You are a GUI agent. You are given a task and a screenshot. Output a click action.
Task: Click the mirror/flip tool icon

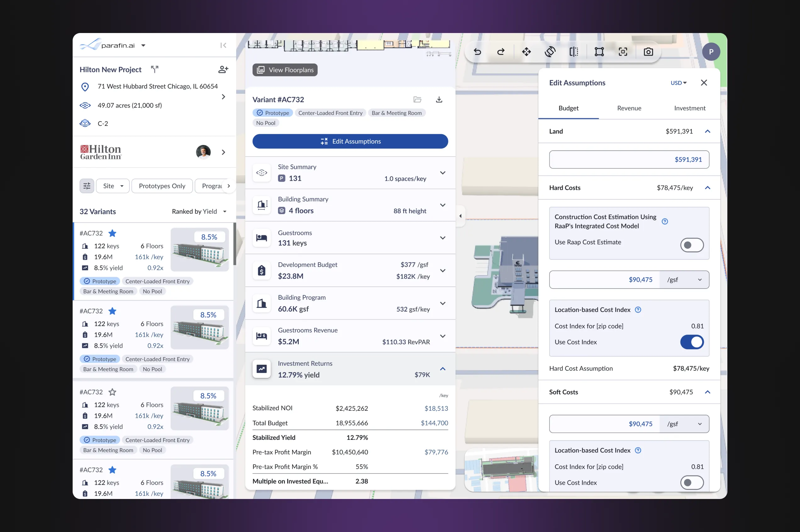(x=574, y=52)
